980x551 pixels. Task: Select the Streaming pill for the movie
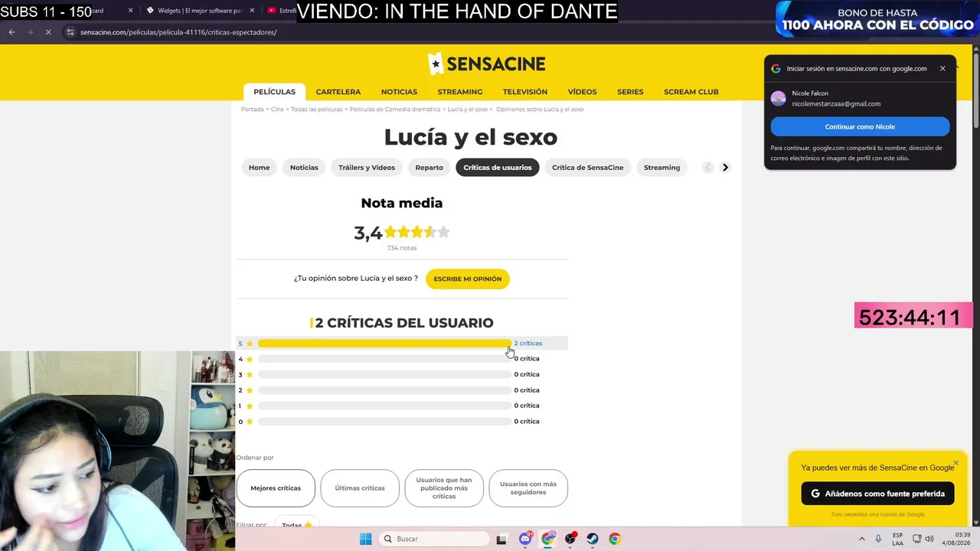661,168
